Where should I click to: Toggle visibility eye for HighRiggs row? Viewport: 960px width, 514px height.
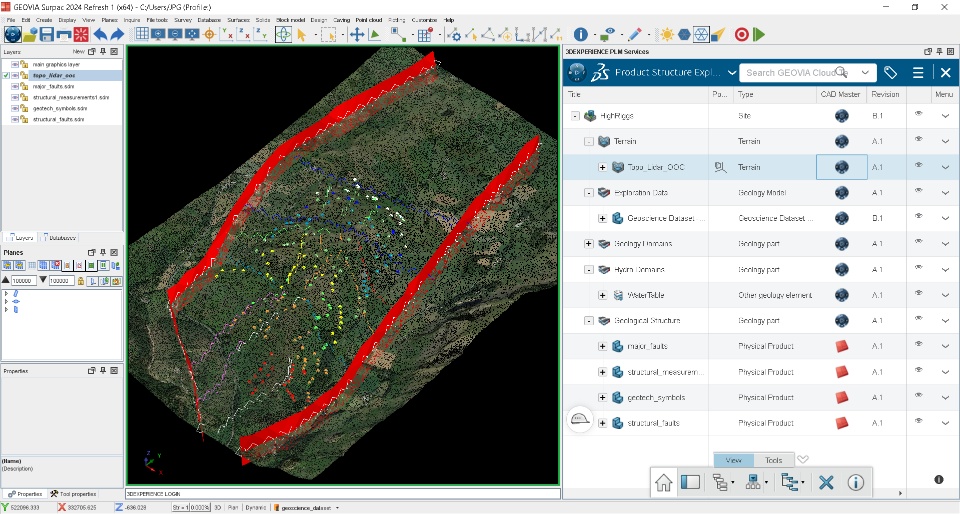pos(918,114)
